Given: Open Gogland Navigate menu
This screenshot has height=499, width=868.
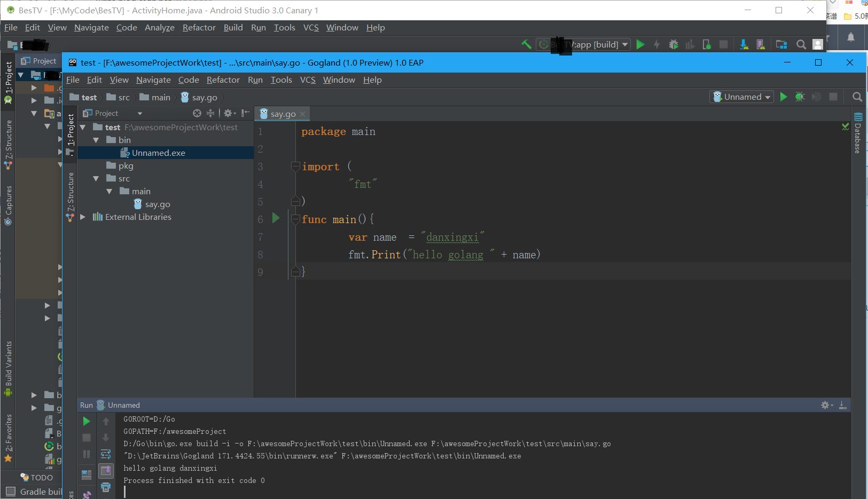Looking at the screenshot, I should point(153,80).
